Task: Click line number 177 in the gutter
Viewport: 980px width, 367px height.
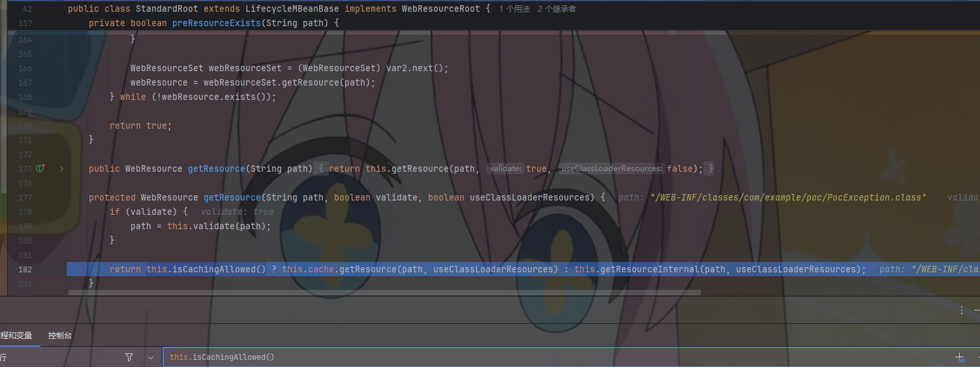Action: coord(25,197)
